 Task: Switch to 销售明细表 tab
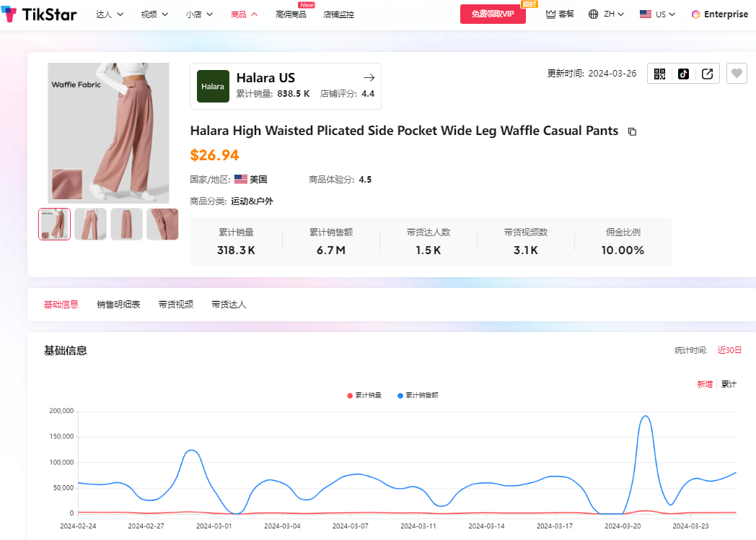[118, 305]
